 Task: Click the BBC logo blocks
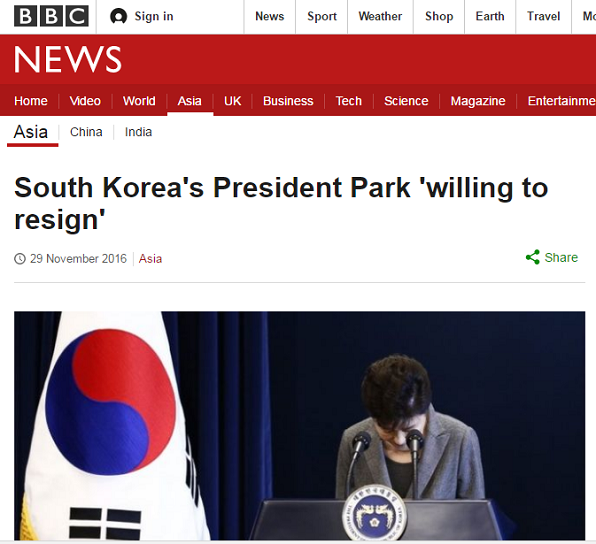tap(51, 16)
